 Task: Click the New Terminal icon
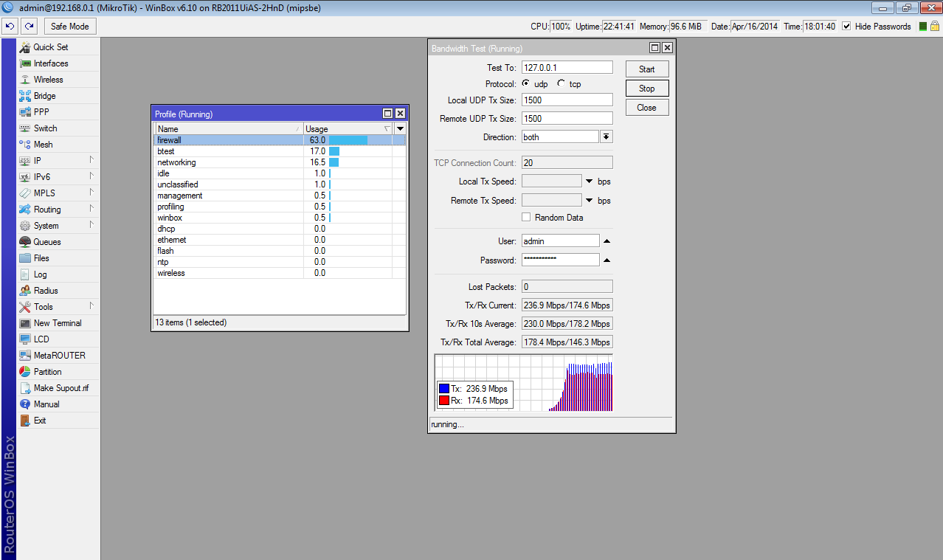coord(25,323)
